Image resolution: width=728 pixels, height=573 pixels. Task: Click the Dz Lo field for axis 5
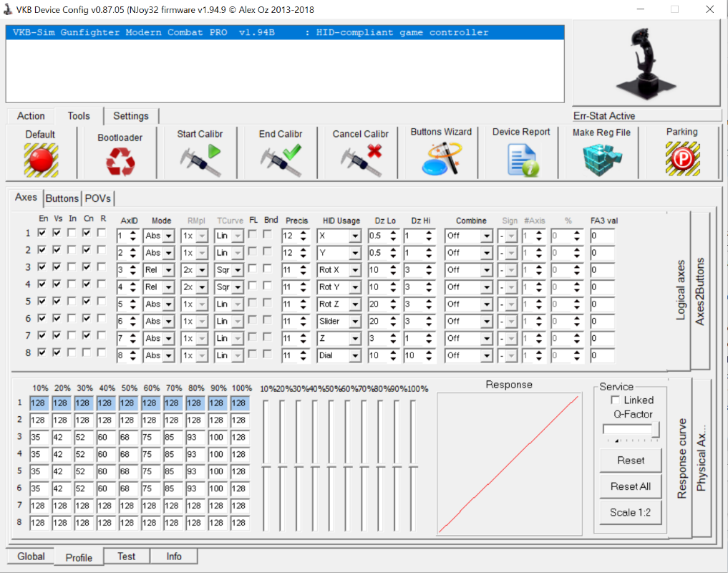(x=384, y=304)
